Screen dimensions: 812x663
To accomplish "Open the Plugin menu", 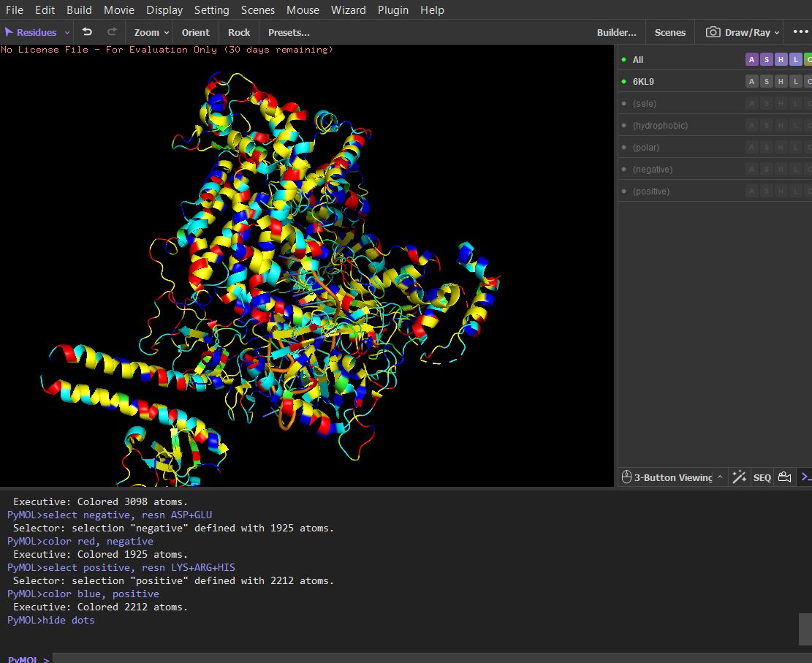I will [393, 10].
